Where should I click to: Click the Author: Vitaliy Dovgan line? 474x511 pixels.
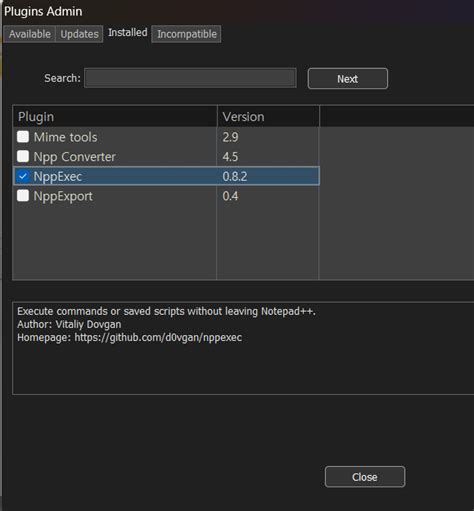[69, 324]
